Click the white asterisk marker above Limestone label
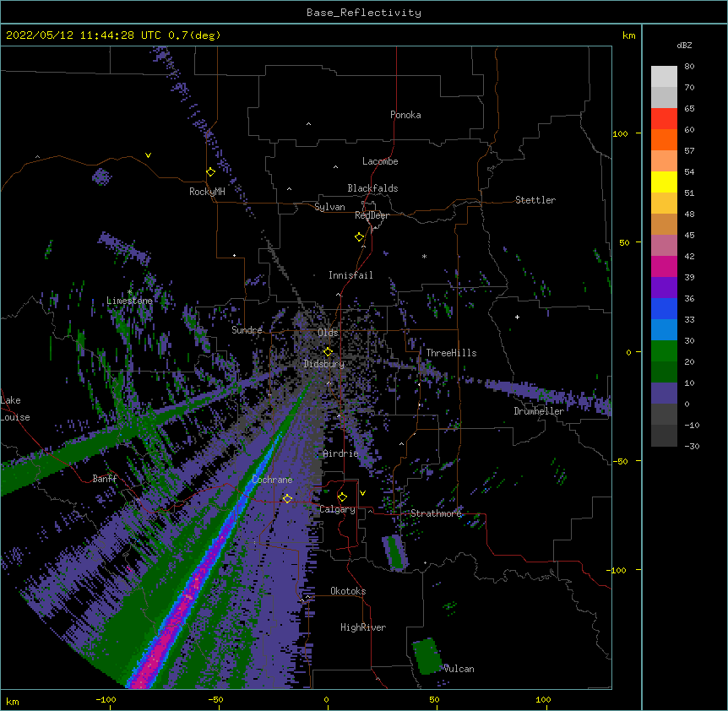 [x=129, y=292]
